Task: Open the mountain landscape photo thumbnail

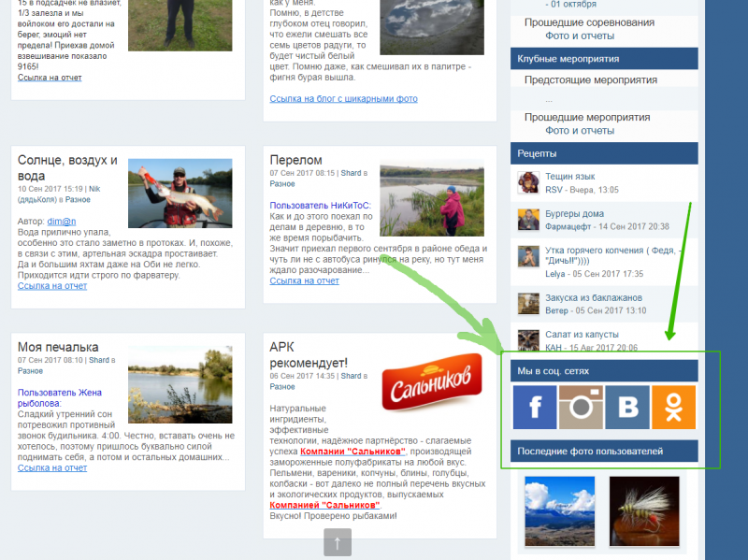Action: tap(558, 510)
